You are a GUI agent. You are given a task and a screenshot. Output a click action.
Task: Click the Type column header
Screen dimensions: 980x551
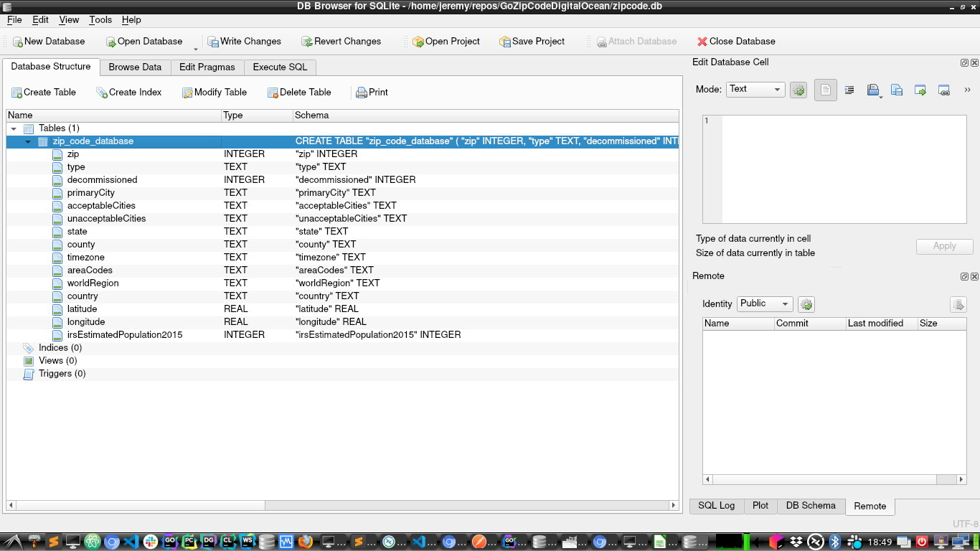click(257, 116)
